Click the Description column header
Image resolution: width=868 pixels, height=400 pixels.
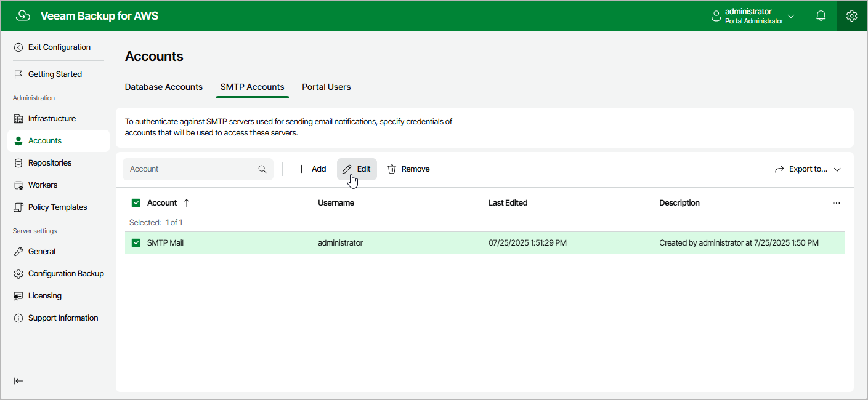coord(679,203)
